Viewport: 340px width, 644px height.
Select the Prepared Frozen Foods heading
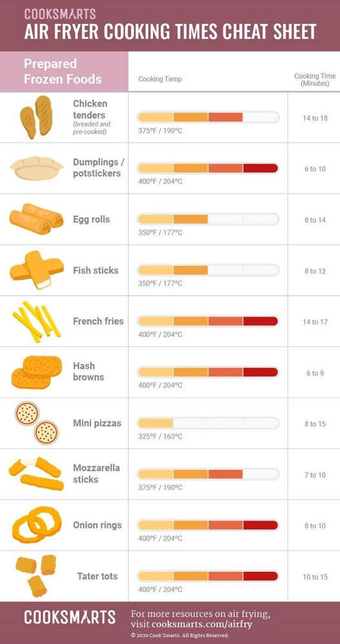click(63, 72)
